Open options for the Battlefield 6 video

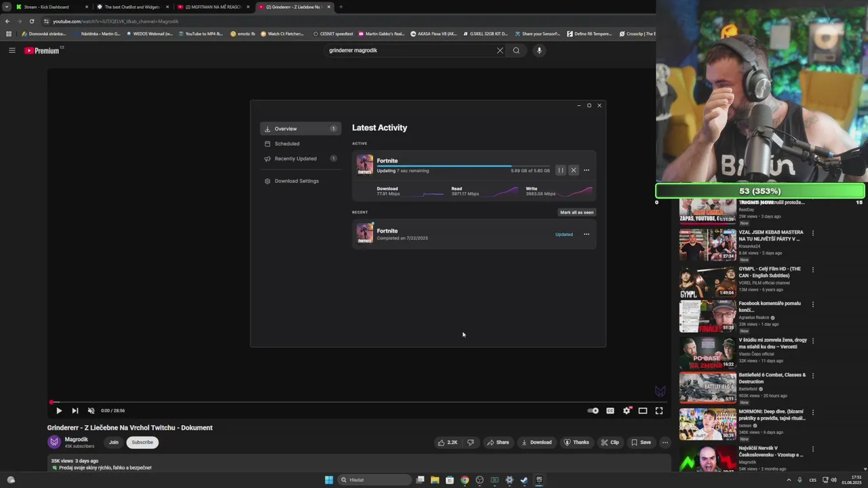(x=813, y=375)
